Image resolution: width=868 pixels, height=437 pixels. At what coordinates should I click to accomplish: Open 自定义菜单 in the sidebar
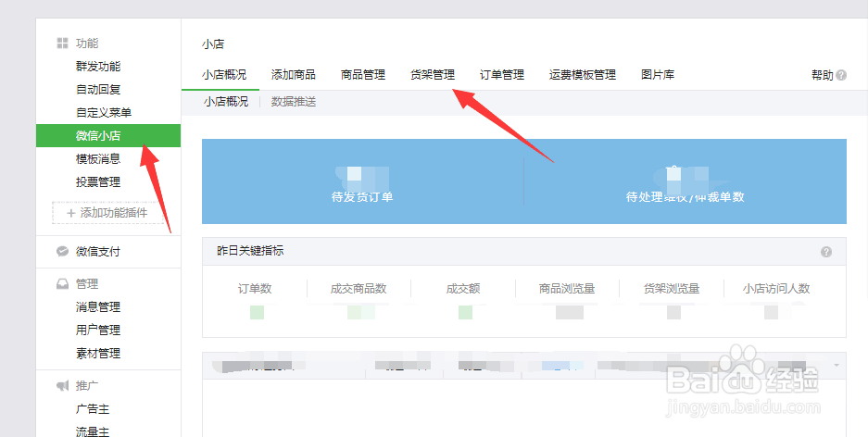(x=104, y=113)
